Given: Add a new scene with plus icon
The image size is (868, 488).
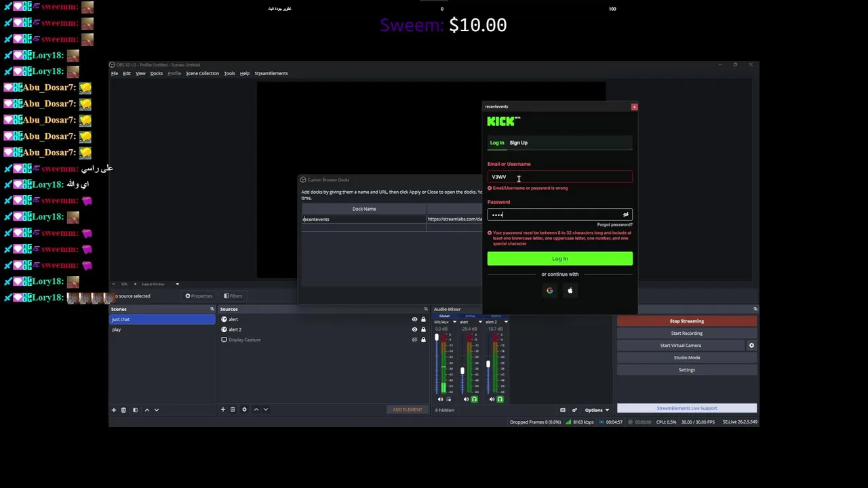Looking at the screenshot, I should [x=114, y=409].
